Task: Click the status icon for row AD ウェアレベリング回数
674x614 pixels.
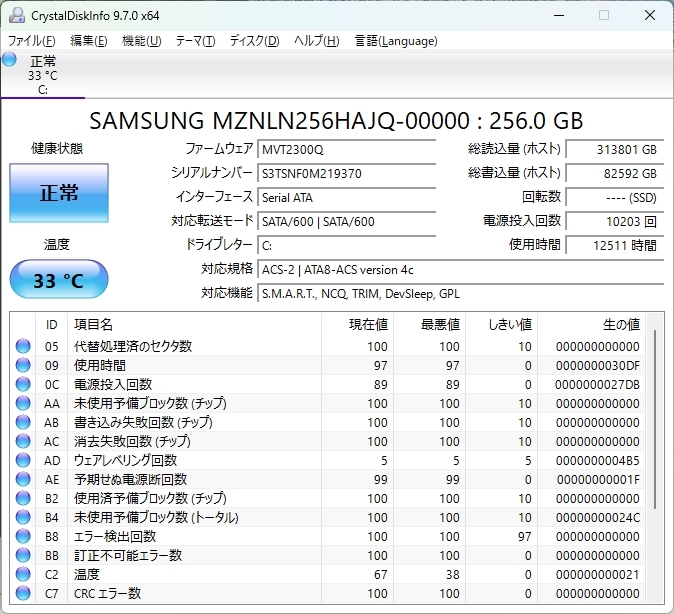Action: (23, 460)
